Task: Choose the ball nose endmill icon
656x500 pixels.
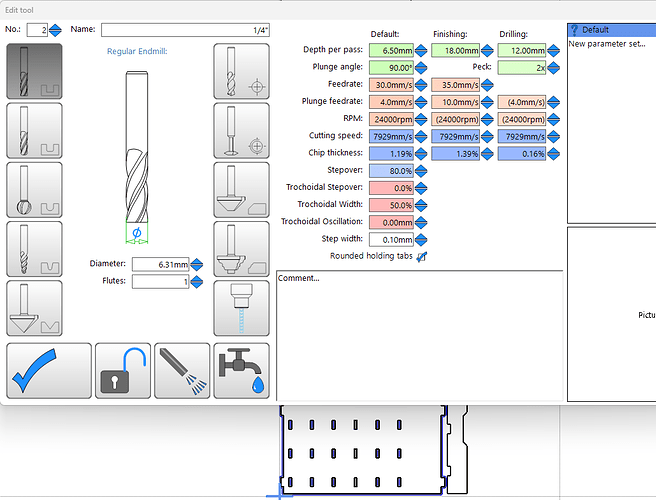Action: [34, 190]
